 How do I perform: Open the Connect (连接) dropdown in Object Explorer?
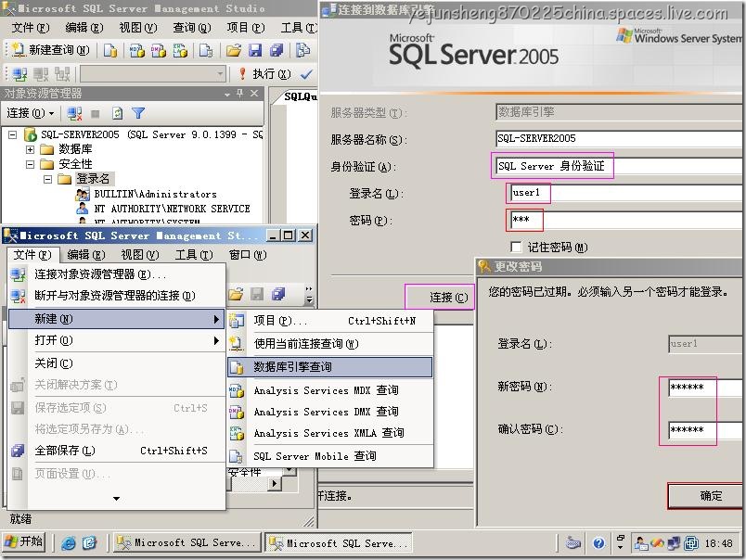pyautogui.click(x=30, y=113)
